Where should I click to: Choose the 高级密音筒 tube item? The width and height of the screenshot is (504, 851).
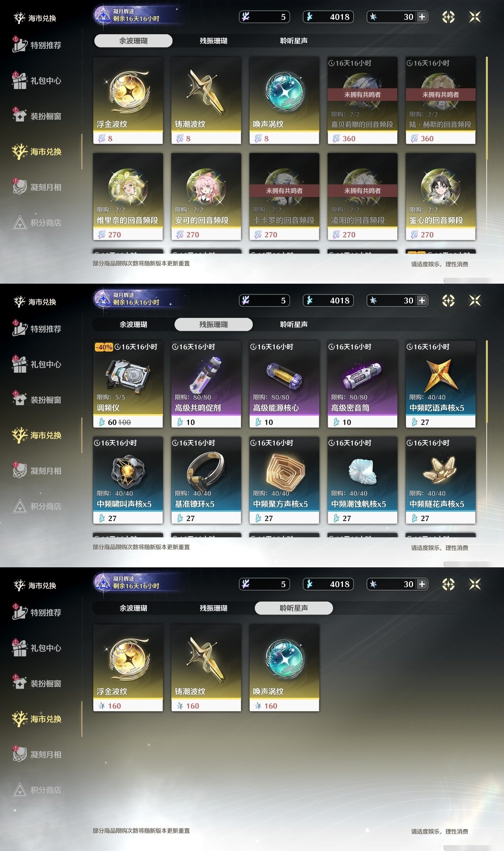click(362, 384)
